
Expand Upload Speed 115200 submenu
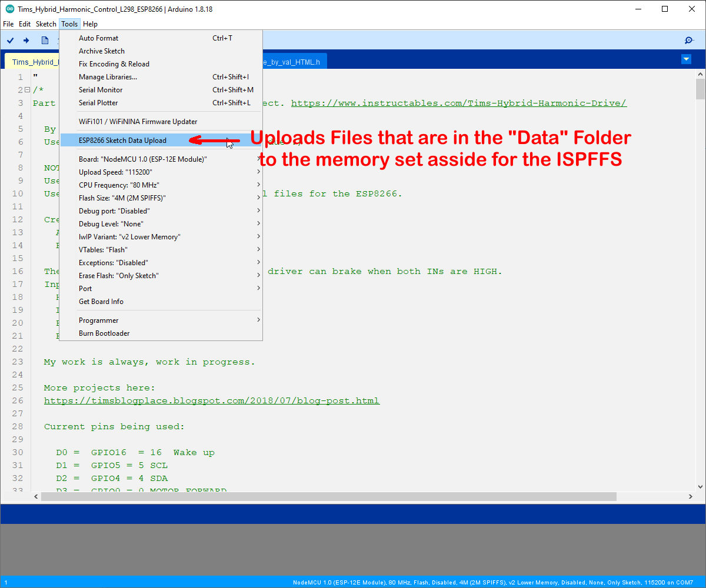tap(161, 172)
